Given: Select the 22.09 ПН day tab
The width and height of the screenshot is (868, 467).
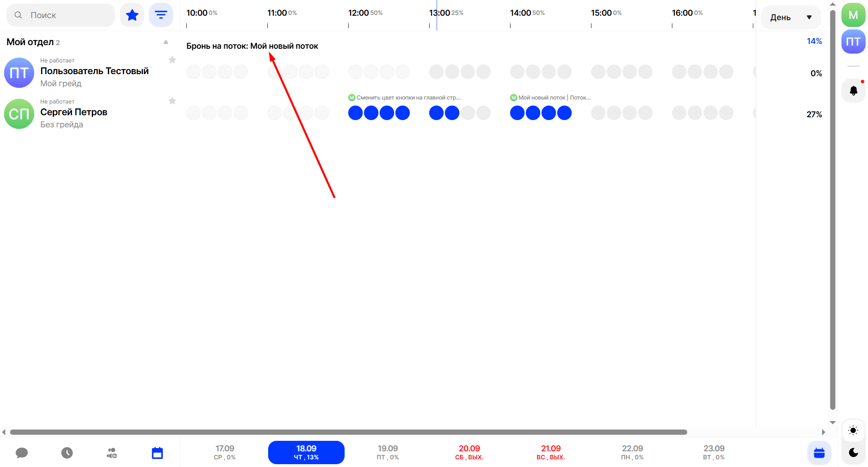Looking at the screenshot, I should [x=632, y=452].
